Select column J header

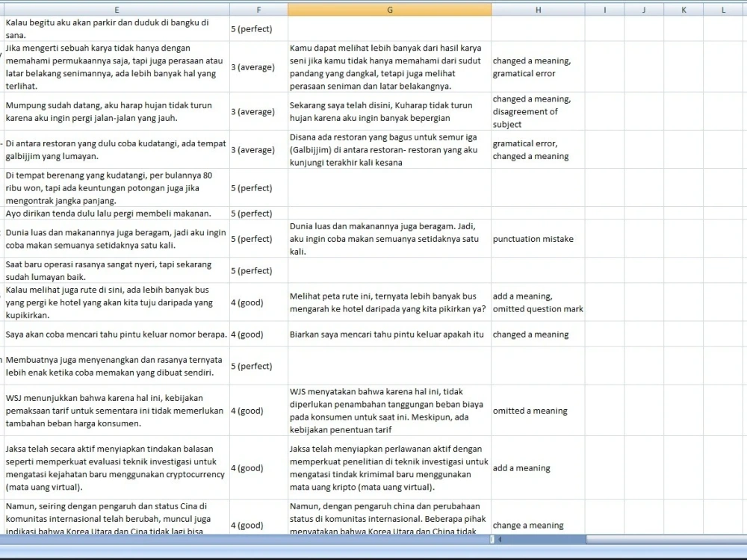(x=644, y=10)
